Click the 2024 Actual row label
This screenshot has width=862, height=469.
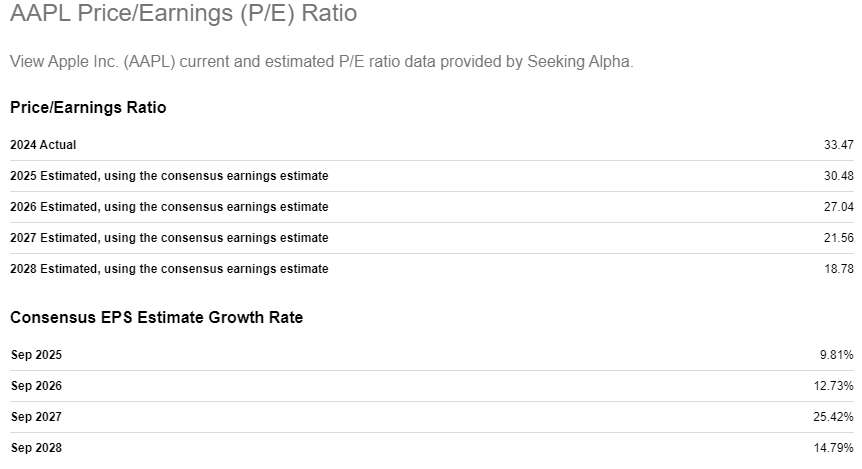pyautogui.click(x=43, y=145)
